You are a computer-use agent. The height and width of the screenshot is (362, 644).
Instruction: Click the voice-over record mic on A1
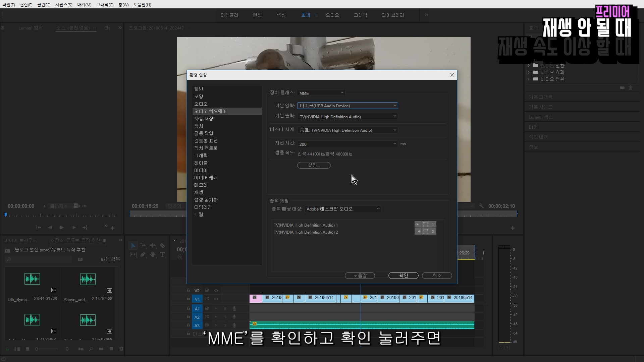(234, 308)
